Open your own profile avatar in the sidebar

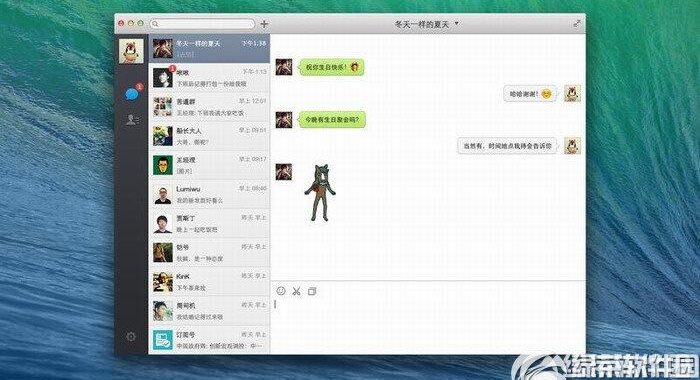point(131,50)
